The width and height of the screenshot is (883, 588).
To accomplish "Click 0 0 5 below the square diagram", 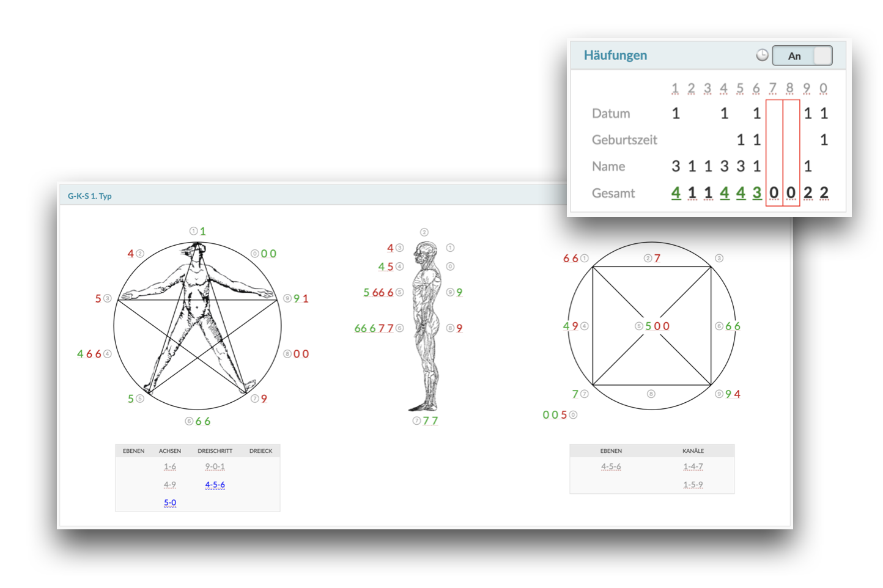I will tap(555, 415).
